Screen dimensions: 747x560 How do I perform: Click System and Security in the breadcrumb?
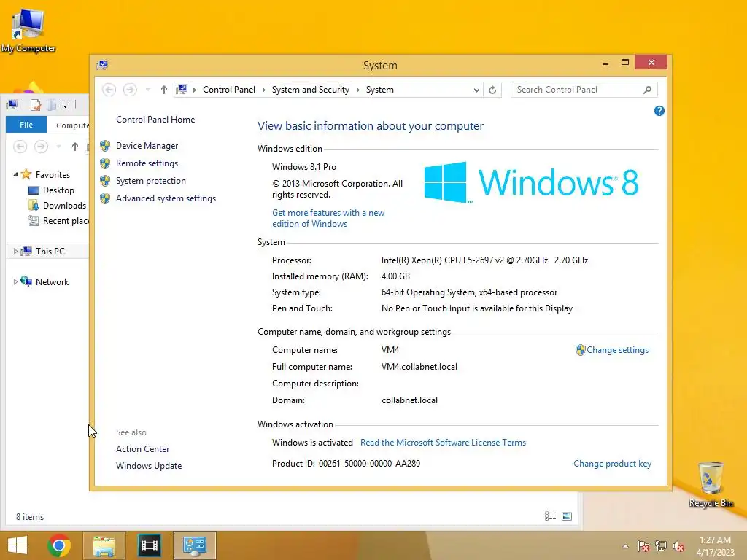311,90
